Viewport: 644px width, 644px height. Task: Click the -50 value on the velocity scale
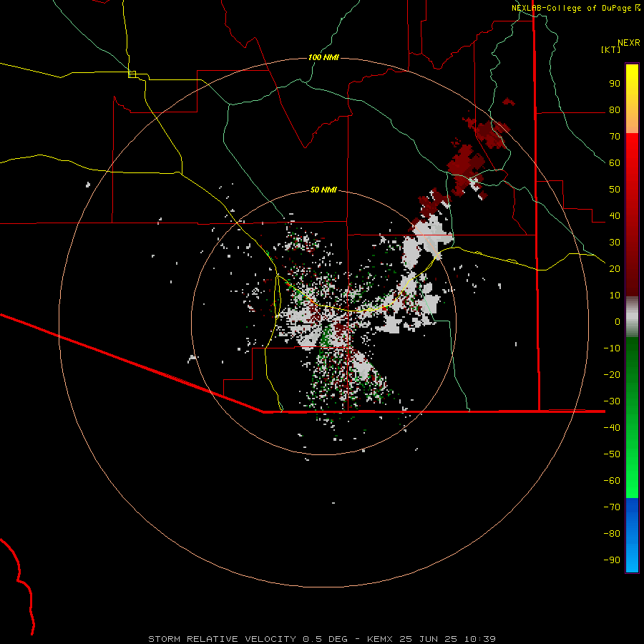pos(612,454)
